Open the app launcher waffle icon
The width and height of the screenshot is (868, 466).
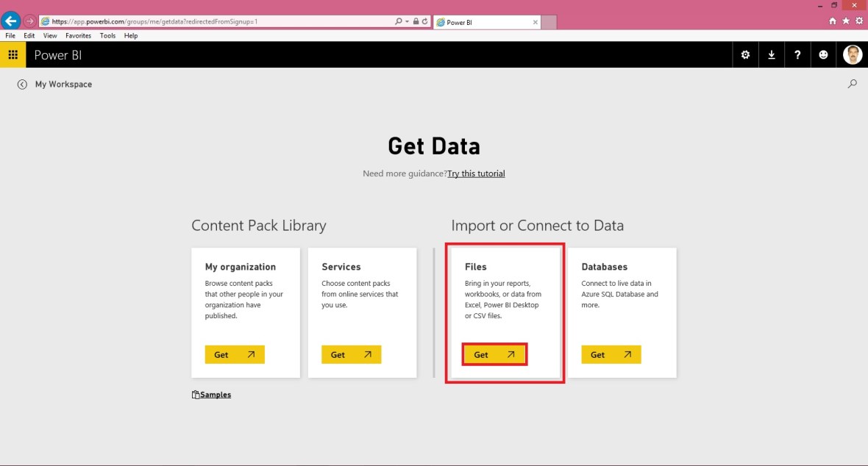point(13,54)
